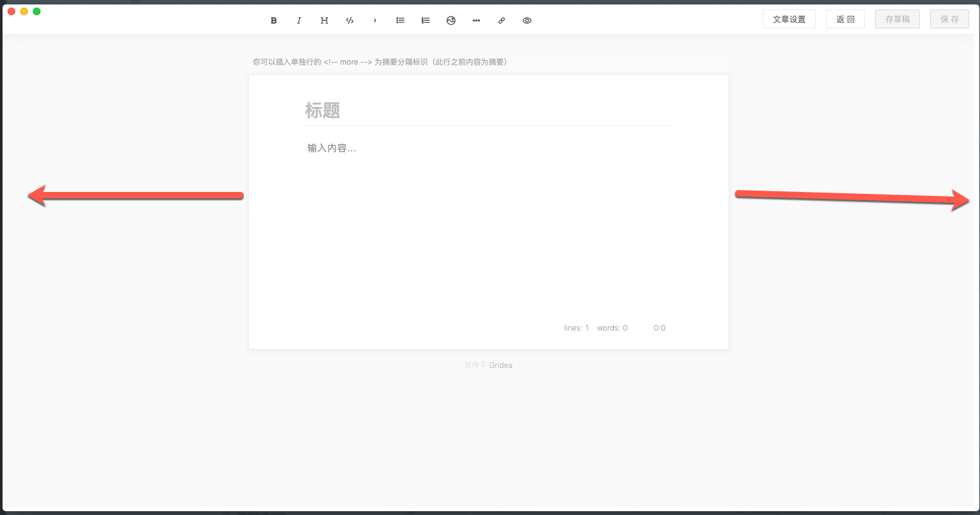Apply italic formatting with the I icon
980x515 pixels.
click(x=299, y=20)
